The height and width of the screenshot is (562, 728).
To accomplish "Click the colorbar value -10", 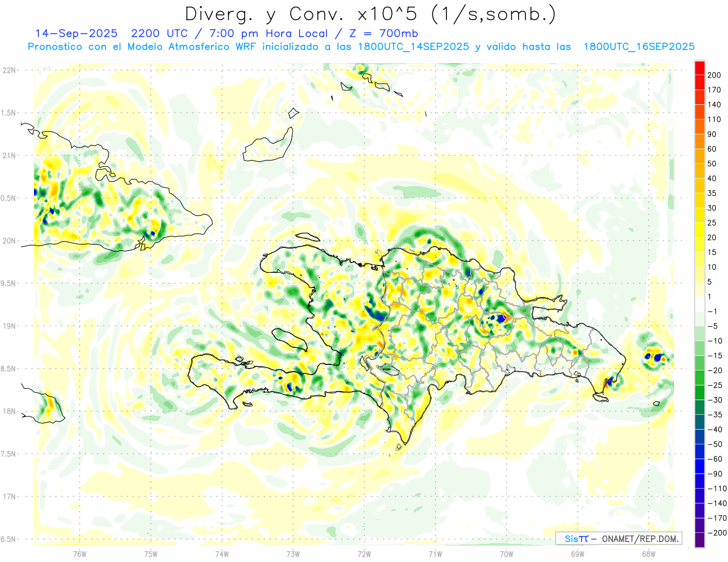I will [x=715, y=341].
